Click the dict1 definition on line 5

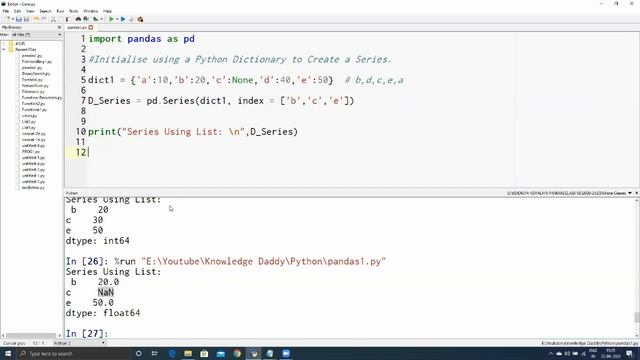click(211, 80)
